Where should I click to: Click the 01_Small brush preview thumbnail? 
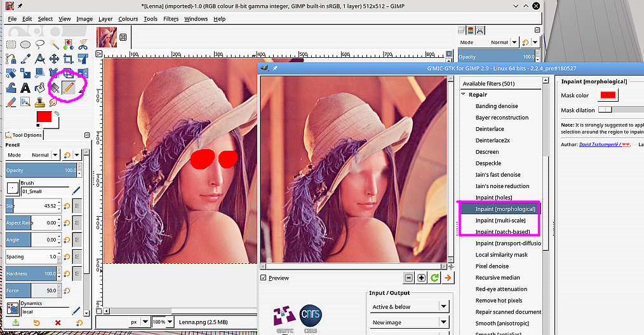pyautogui.click(x=13, y=188)
